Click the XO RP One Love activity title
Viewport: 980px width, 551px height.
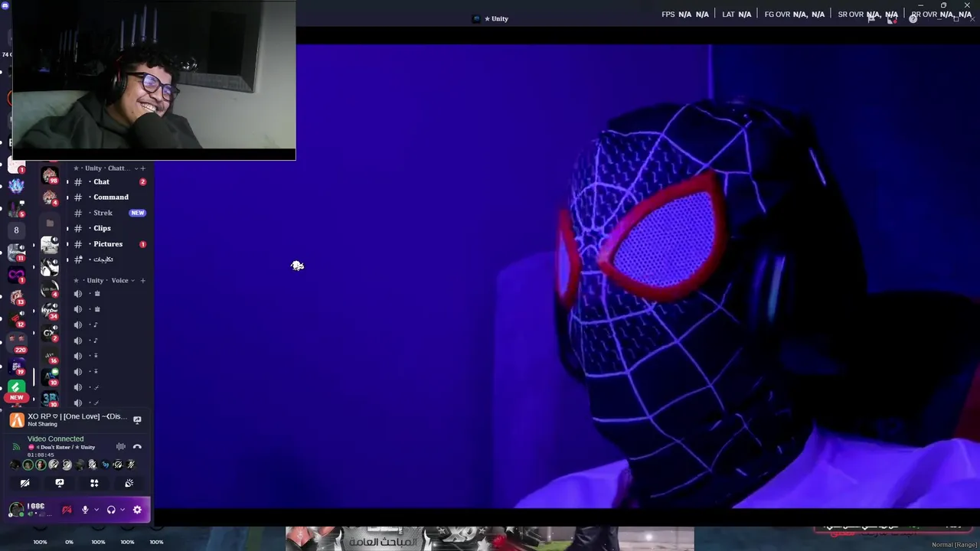click(77, 416)
